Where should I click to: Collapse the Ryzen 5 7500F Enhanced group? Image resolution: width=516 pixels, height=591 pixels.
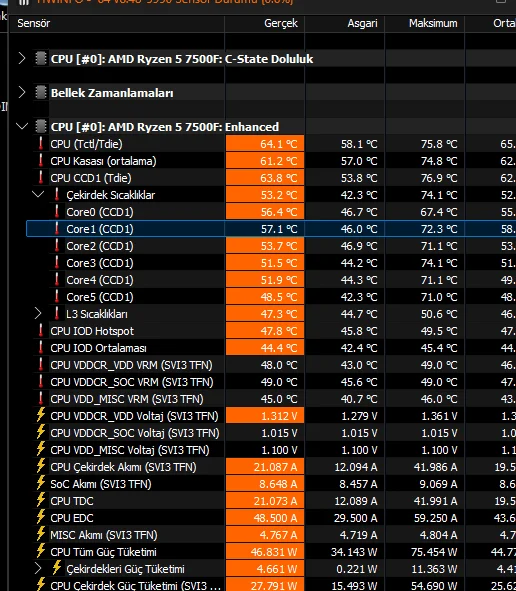coord(22,126)
